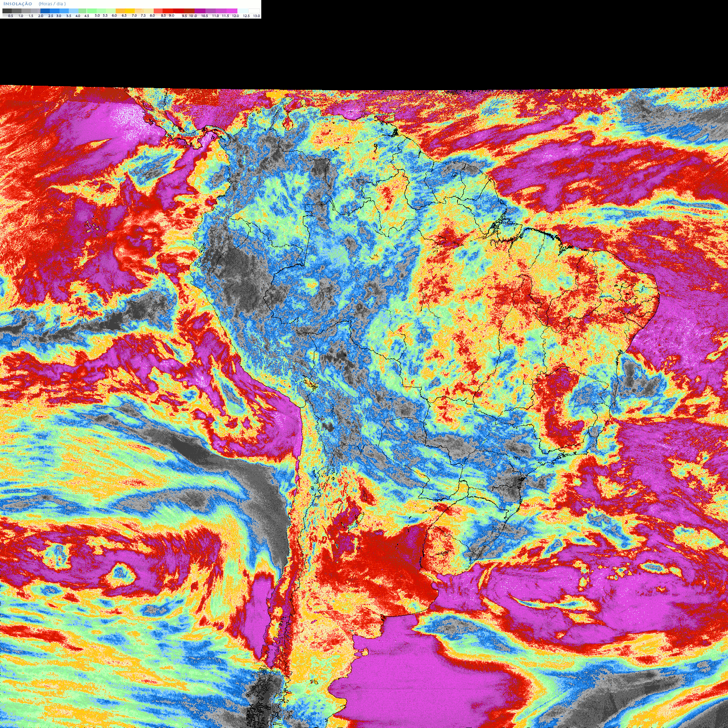Select the 6.0 legend value
The width and height of the screenshot is (728, 728).
114,15
